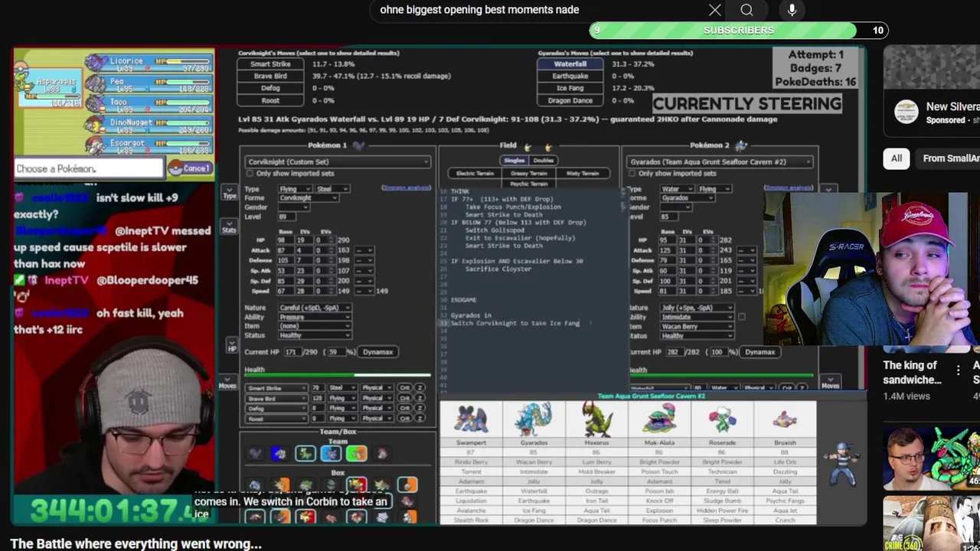
Task: Select the Haxorus sprite in the Aqua Grunt team
Action: [x=596, y=420]
